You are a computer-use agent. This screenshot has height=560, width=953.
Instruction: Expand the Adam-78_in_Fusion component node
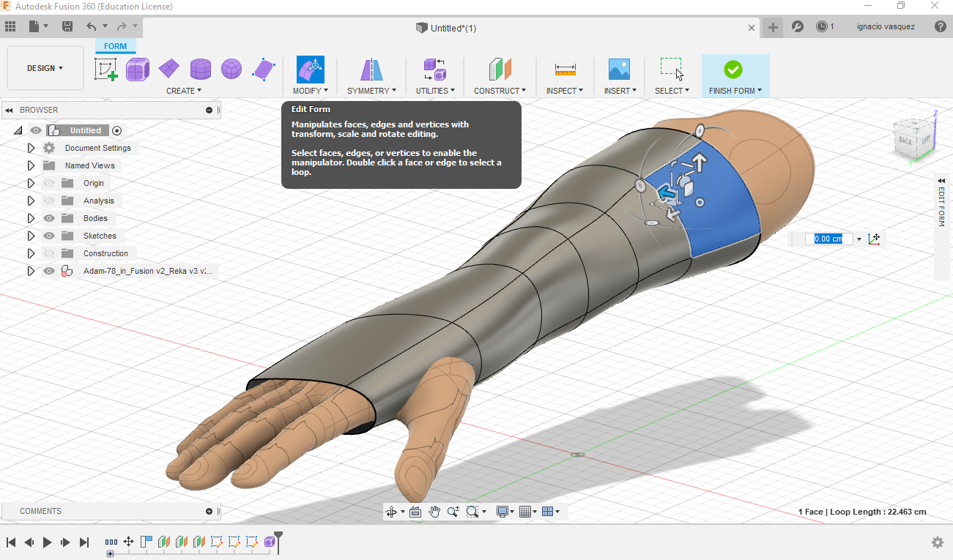[x=31, y=271]
